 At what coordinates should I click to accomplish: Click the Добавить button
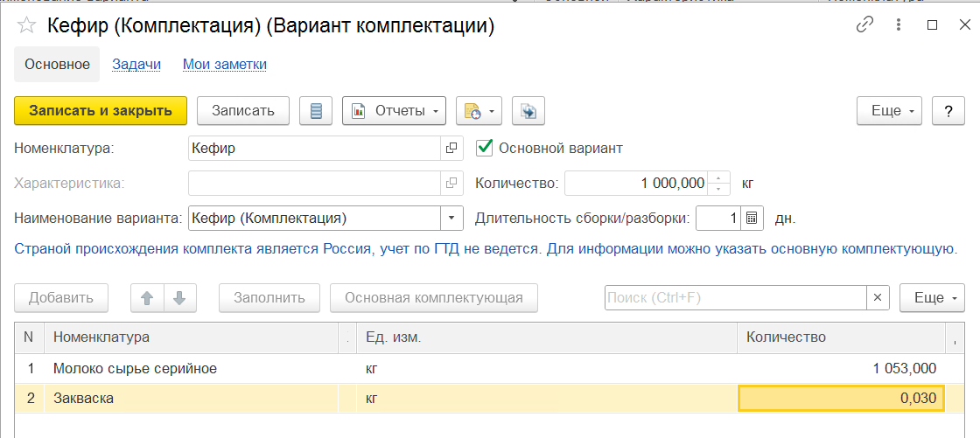click(x=61, y=297)
